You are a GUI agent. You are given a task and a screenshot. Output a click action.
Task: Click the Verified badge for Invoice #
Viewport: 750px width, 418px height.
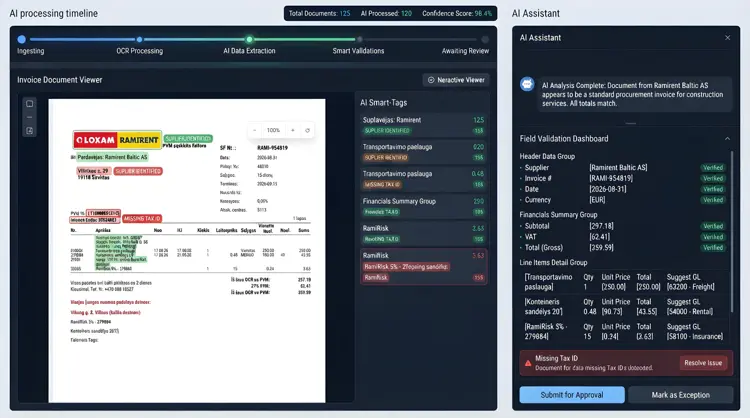(713, 178)
